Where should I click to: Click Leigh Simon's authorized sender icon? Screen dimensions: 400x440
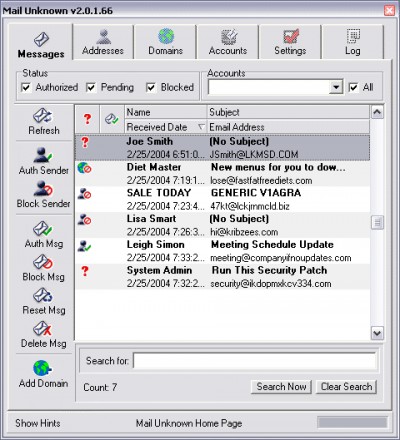(x=84, y=246)
